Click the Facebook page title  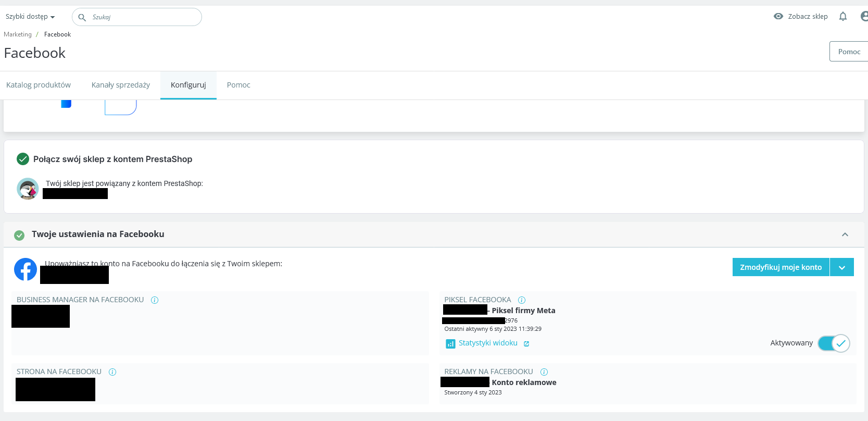(x=35, y=53)
